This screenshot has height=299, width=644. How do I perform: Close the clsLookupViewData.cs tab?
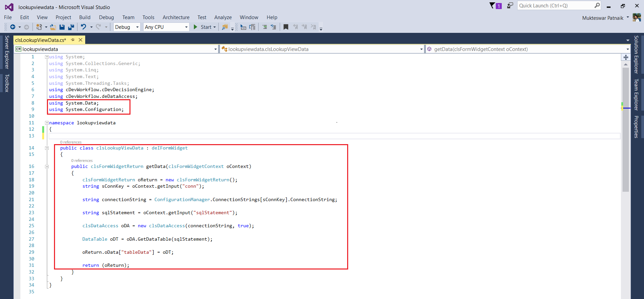80,40
